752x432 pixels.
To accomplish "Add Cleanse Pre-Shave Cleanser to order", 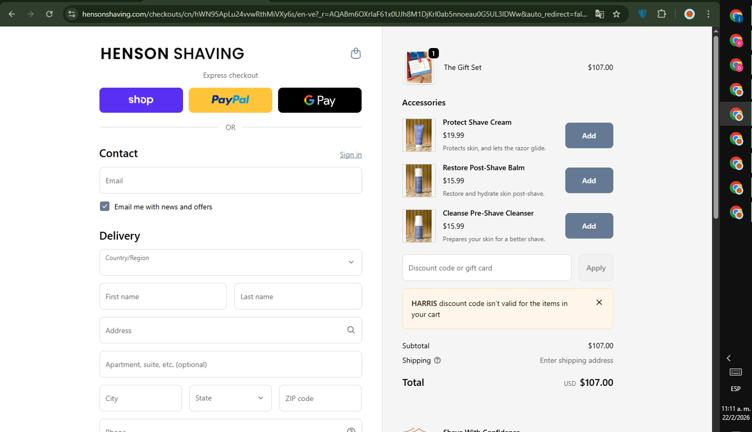I will (x=589, y=226).
